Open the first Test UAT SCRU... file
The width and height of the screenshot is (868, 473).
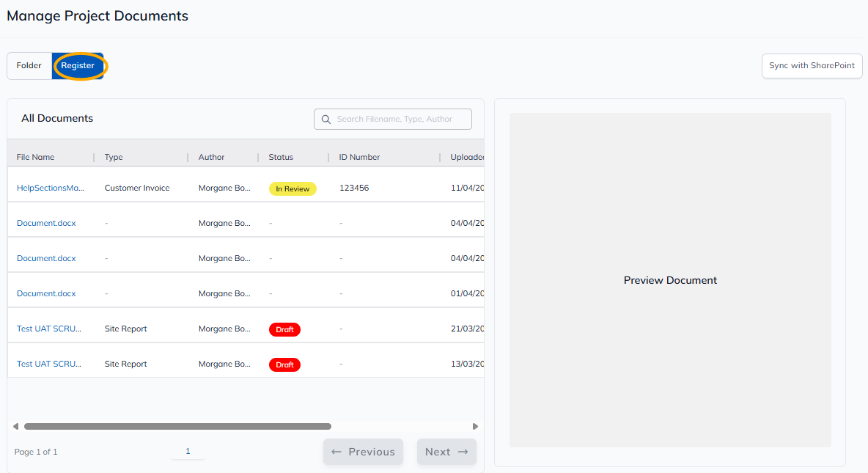49,329
